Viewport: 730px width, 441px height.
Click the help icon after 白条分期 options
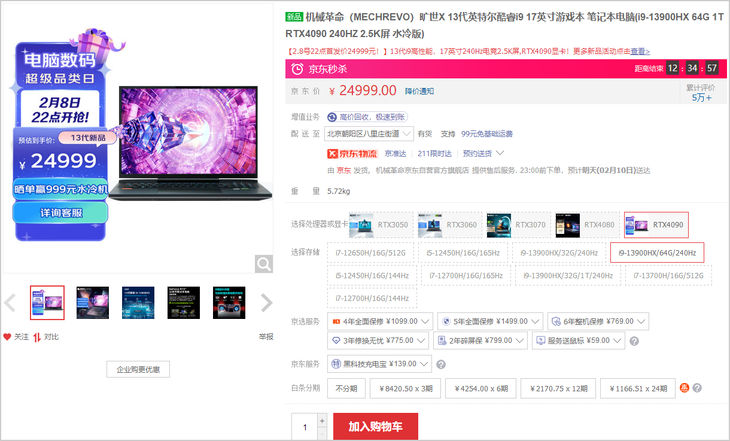click(697, 388)
